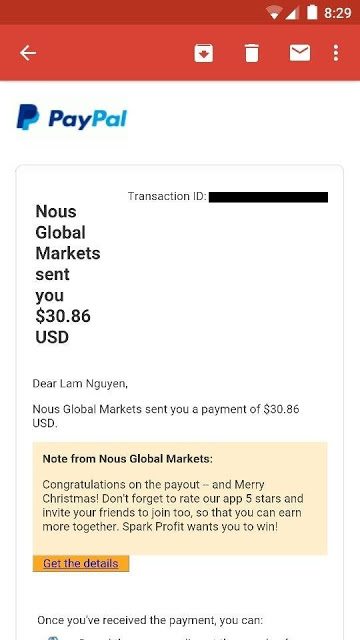Delete the email using the trash icon
This screenshot has width=360, height=640.
[251, 53]
